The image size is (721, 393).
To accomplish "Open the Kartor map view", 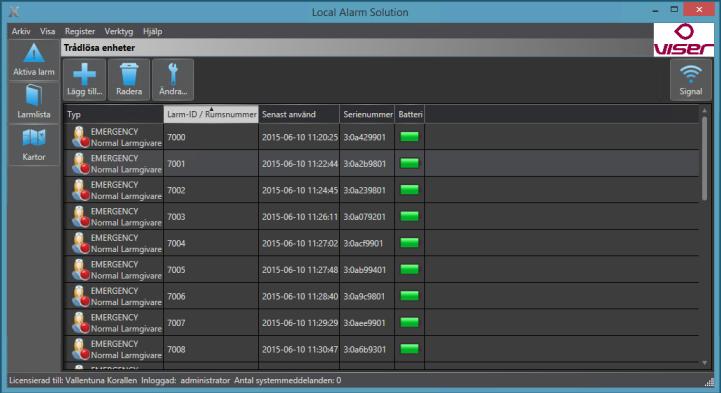I will (x=34, y=145).
